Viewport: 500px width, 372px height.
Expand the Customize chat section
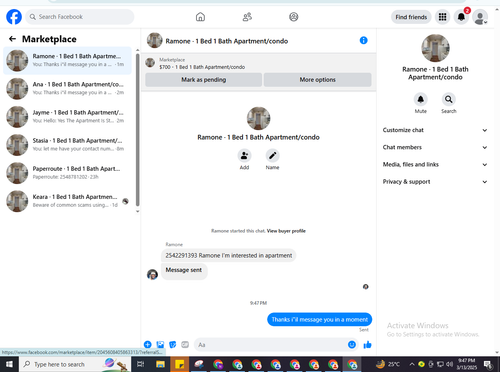coord(435,130)
